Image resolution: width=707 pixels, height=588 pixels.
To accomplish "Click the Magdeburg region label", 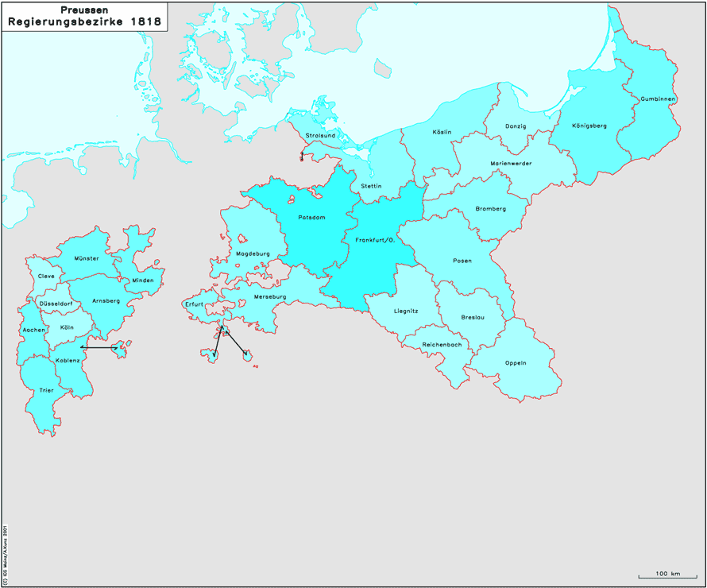I will [253, 254].
